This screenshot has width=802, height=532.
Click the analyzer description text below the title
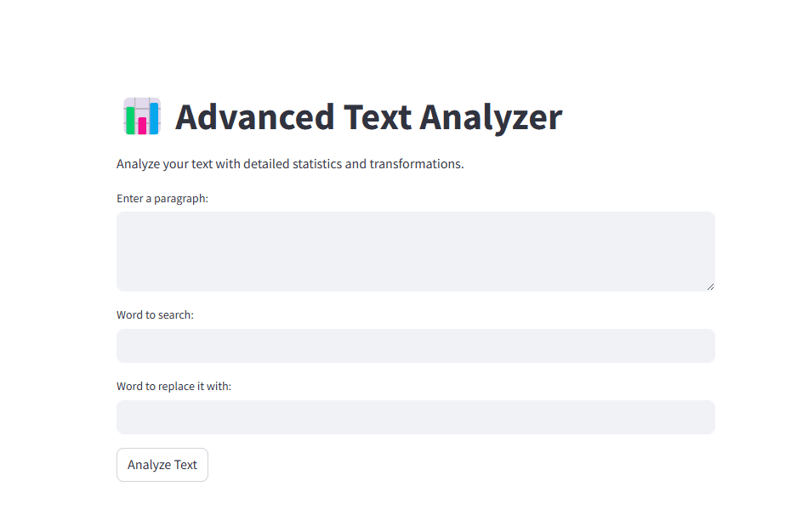(290, 163)
